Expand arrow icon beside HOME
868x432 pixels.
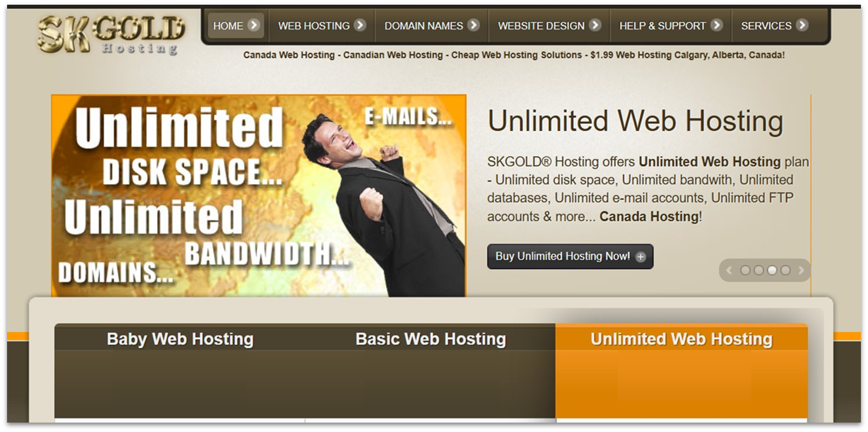coord(254,25)
